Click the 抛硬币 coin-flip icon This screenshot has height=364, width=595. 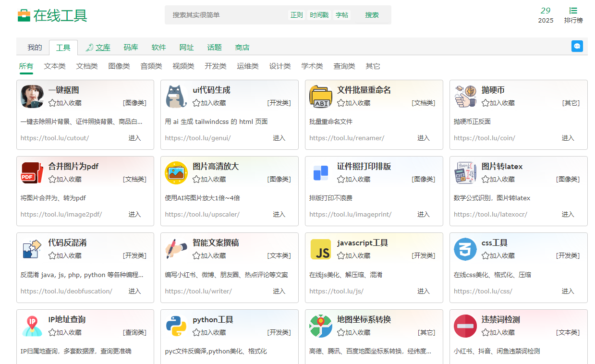tap(465, 97)
